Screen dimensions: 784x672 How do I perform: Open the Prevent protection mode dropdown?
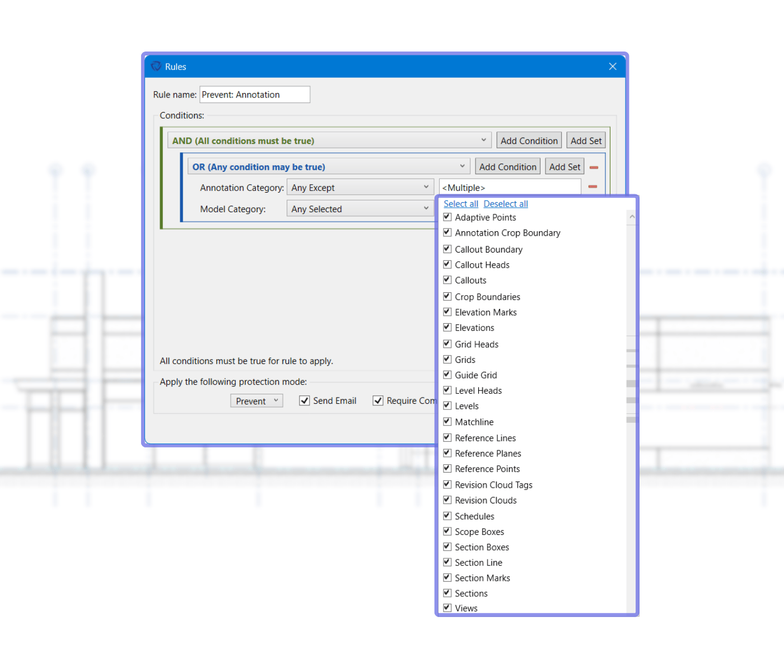[256, 401]
